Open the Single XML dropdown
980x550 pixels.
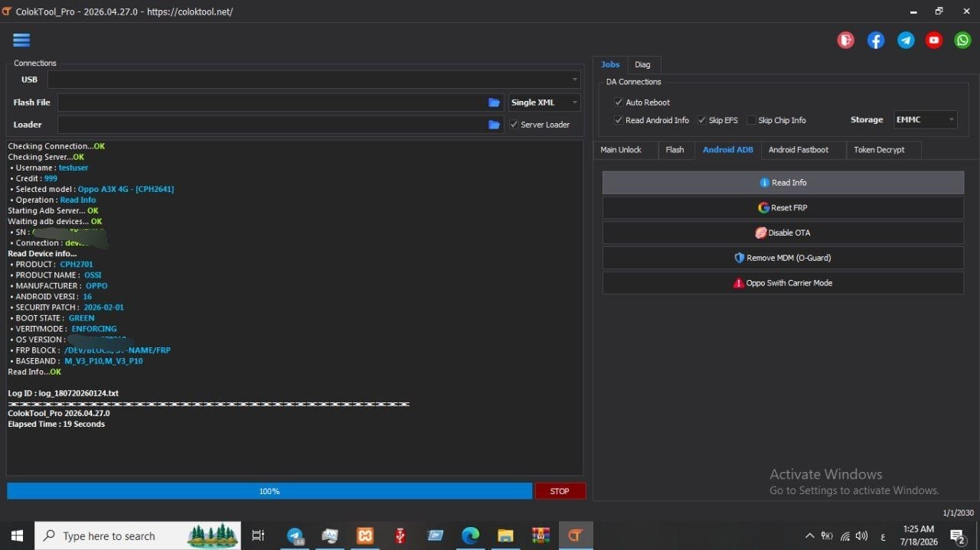(544, 103)
